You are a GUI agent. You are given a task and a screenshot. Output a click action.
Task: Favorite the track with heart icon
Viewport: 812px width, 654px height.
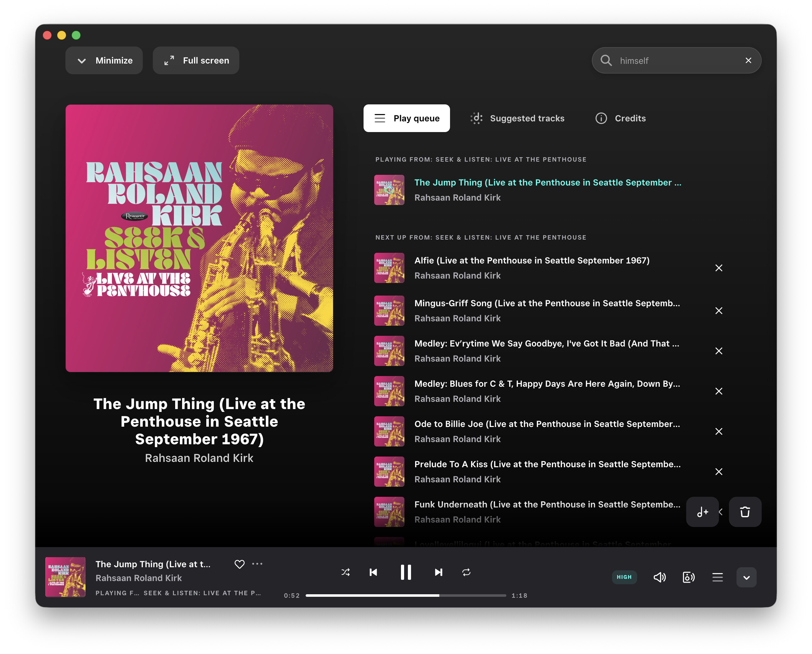pos(239,563)
